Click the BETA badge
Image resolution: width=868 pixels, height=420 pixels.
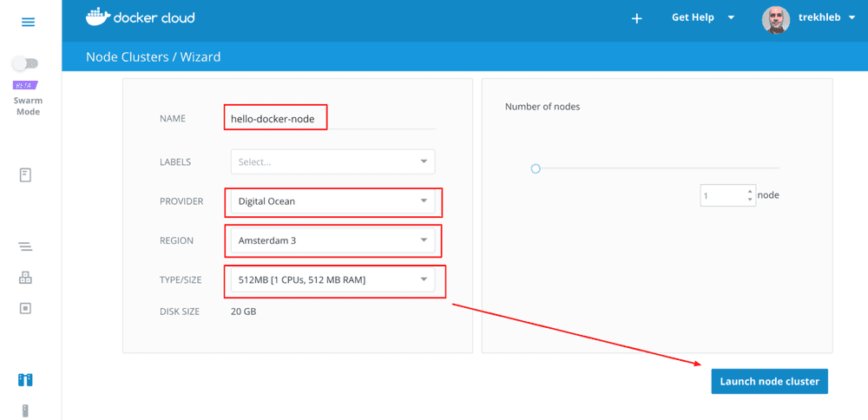point(25,85)
